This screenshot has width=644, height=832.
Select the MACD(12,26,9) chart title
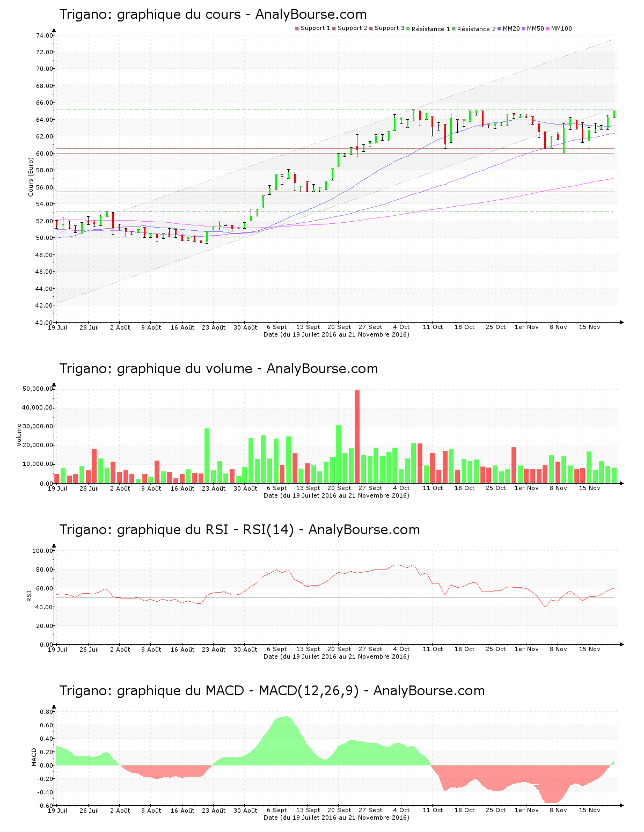272,691
